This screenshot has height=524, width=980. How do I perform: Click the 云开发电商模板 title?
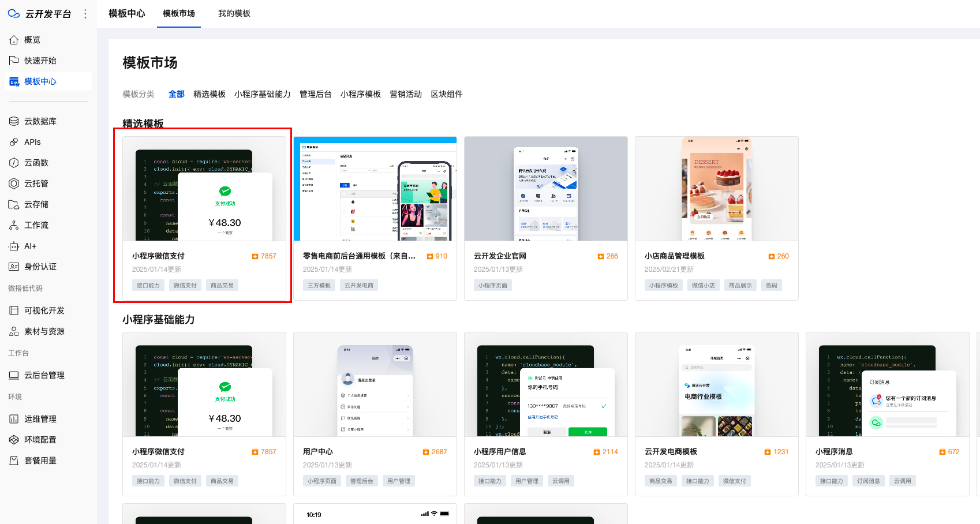click(671, 452)
